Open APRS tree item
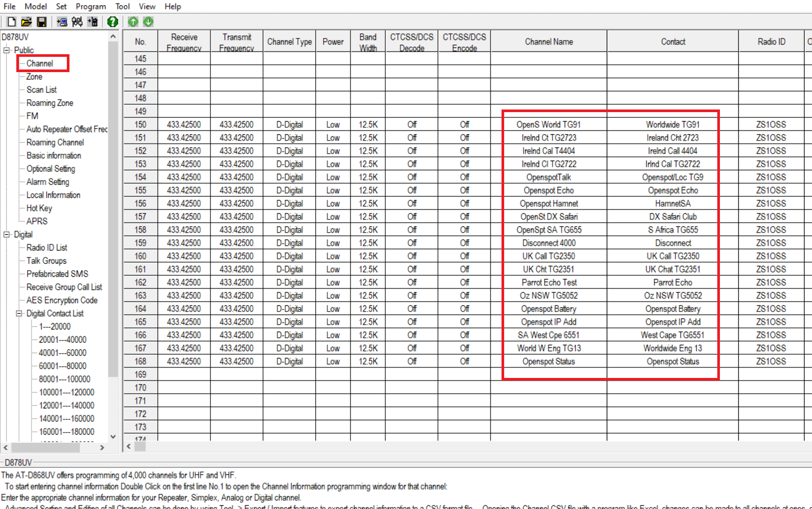 tap(37, 221)
